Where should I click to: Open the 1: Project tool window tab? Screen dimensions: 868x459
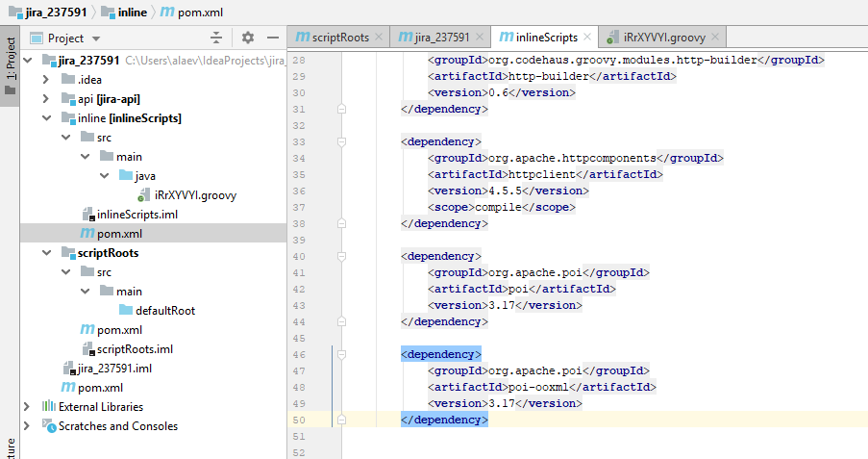[x=10, y=66]
